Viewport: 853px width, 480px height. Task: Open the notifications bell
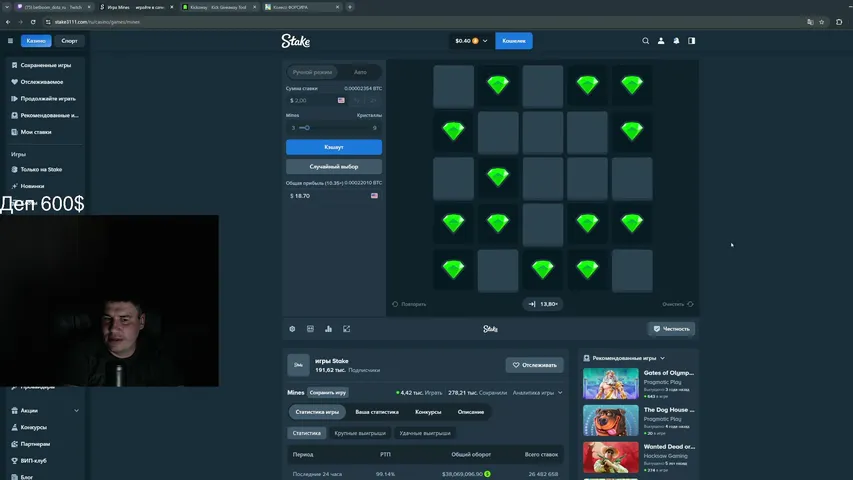(676, 41)
